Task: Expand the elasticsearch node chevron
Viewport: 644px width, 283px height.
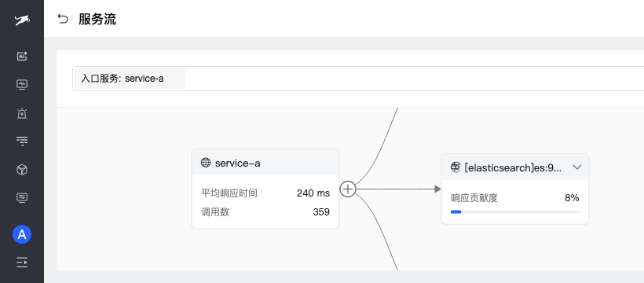Action: (577, 167)
